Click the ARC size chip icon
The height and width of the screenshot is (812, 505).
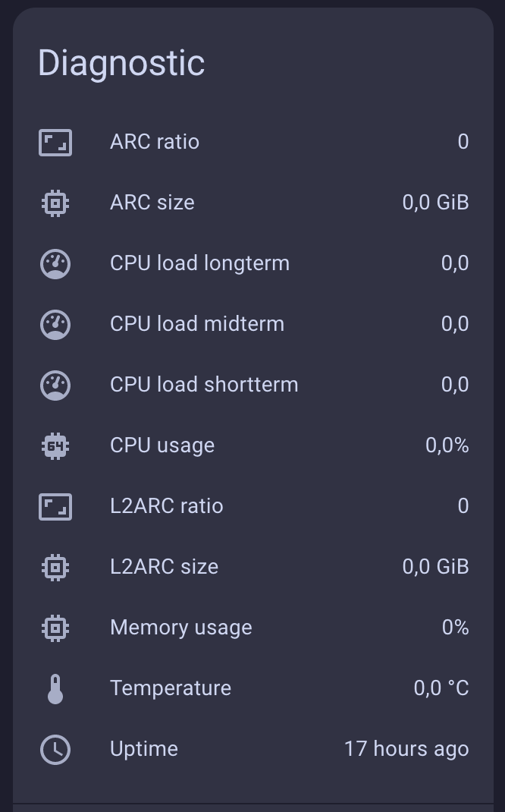point(55,203)
